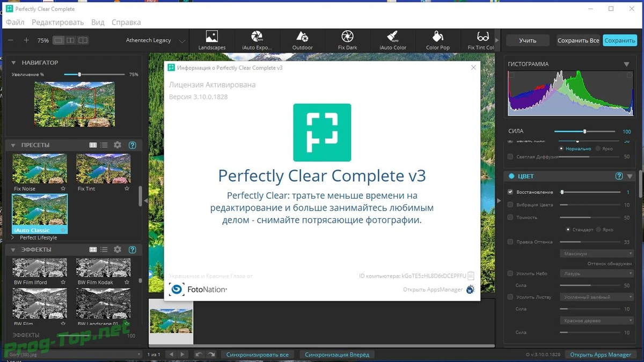Open the Лазурь sky dropdown

597,273
